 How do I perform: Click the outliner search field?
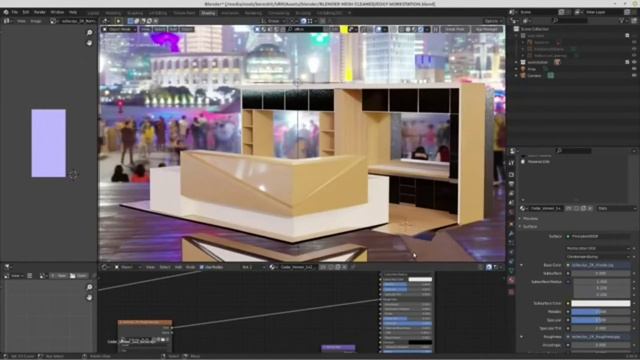(571, 20)
